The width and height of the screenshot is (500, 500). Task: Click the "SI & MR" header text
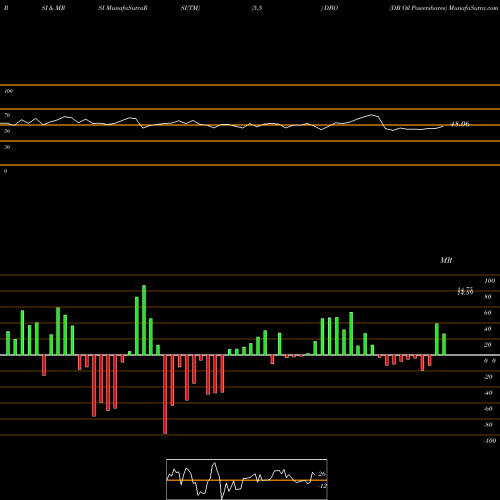point(53,8)
